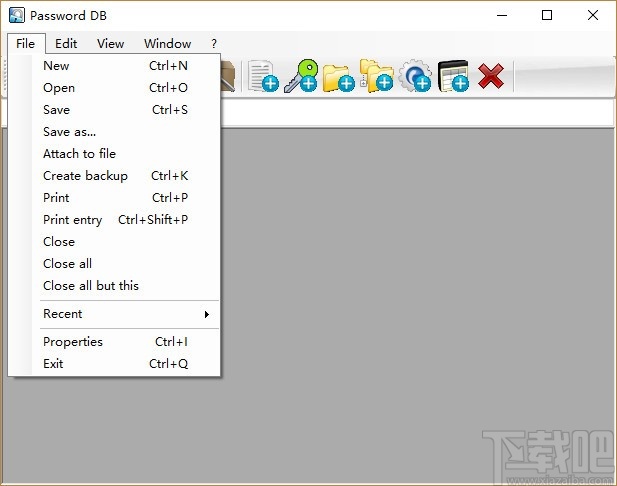Open the Edit menu
Image resolution: width=617 pixels, height=486 pixels.
tap(66, 44)
